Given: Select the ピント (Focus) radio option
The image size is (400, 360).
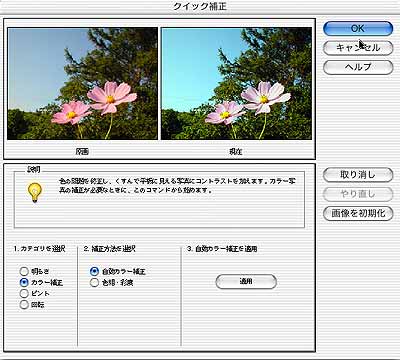Looking at the screenshot, I should pyautogui.click(x=24, y=293).
